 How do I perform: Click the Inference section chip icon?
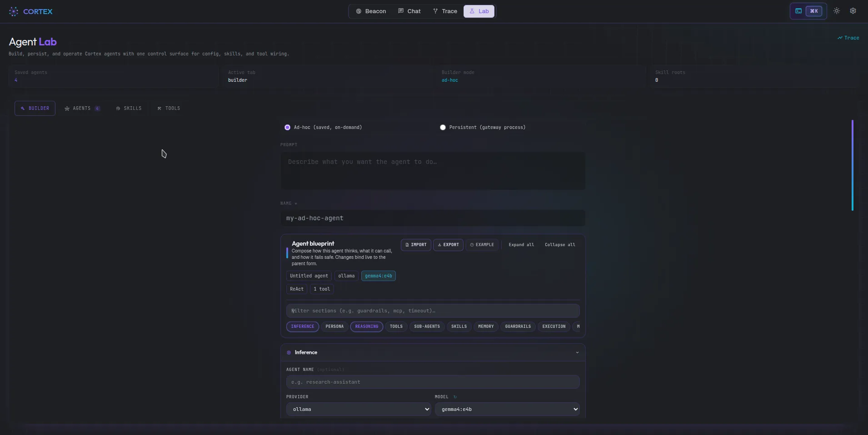(289, 352)
